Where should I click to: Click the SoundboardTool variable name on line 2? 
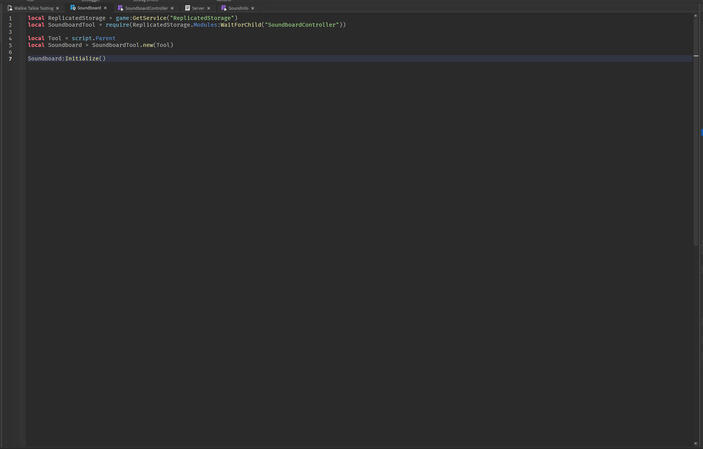tap(72, 25)
